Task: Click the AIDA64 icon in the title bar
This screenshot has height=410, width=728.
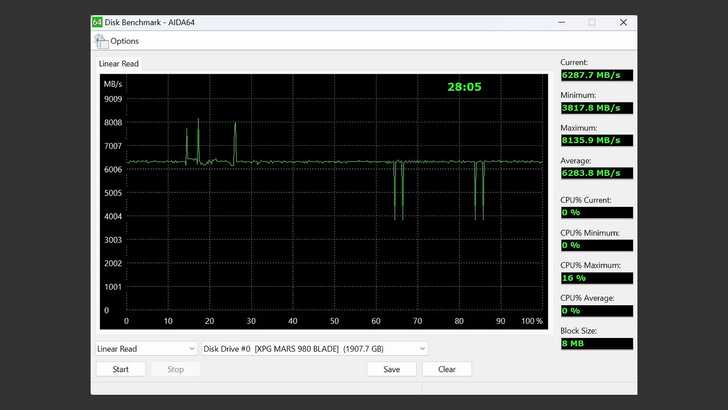Action: point(97,22)
